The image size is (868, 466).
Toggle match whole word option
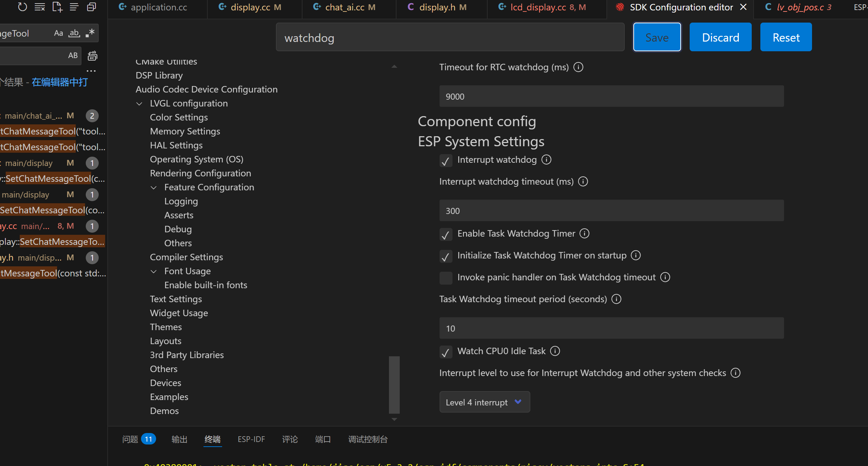pos(74,33)
